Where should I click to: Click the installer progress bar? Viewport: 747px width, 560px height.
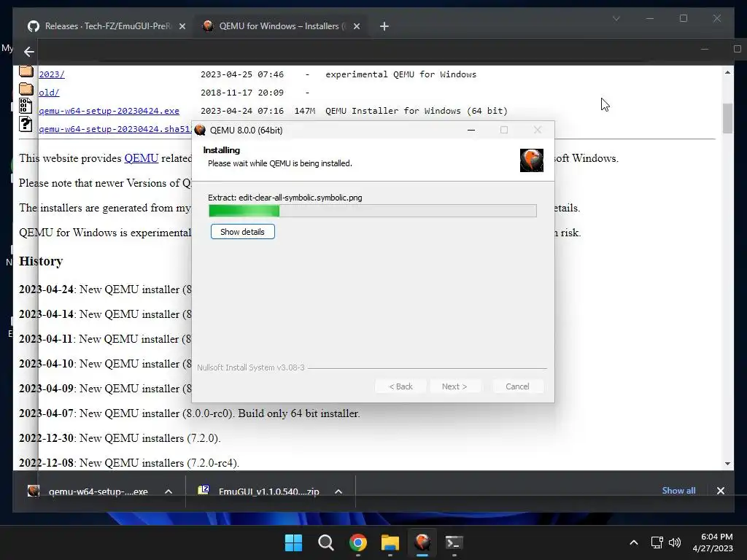[x=373, y=211]
